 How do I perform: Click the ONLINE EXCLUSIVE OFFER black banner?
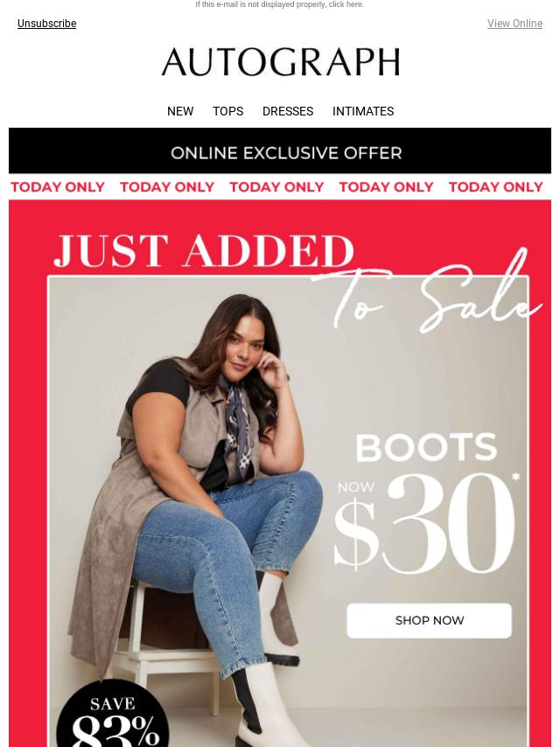[280, 151]
